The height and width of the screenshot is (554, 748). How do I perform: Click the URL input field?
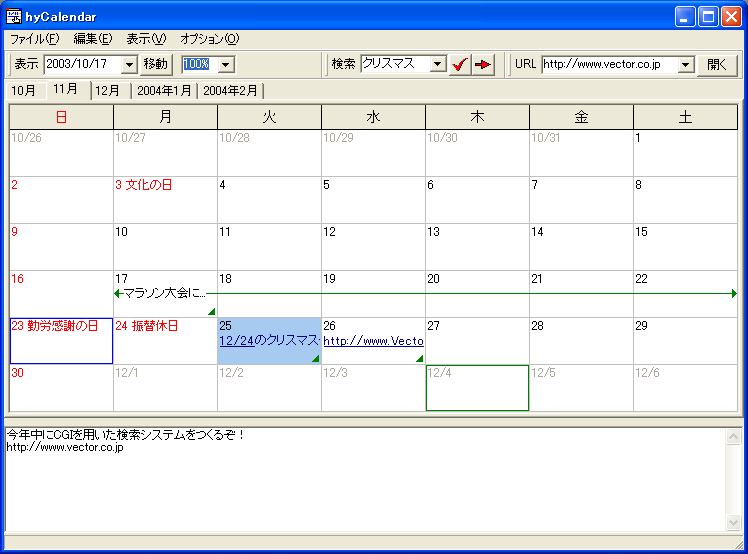[610, 64]
